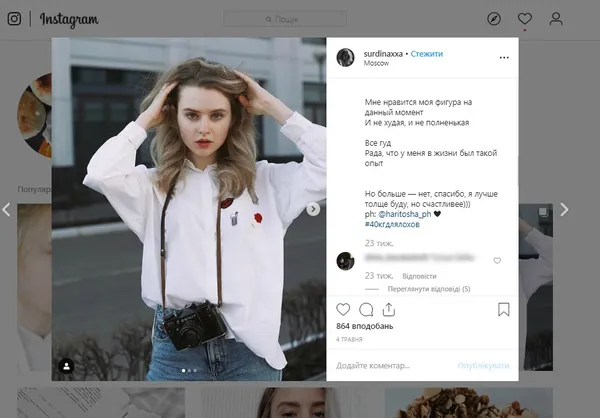Expand Переглянути відповіді (5) replies
Viewport: 600px width, 418px height.
click(429, 289)
